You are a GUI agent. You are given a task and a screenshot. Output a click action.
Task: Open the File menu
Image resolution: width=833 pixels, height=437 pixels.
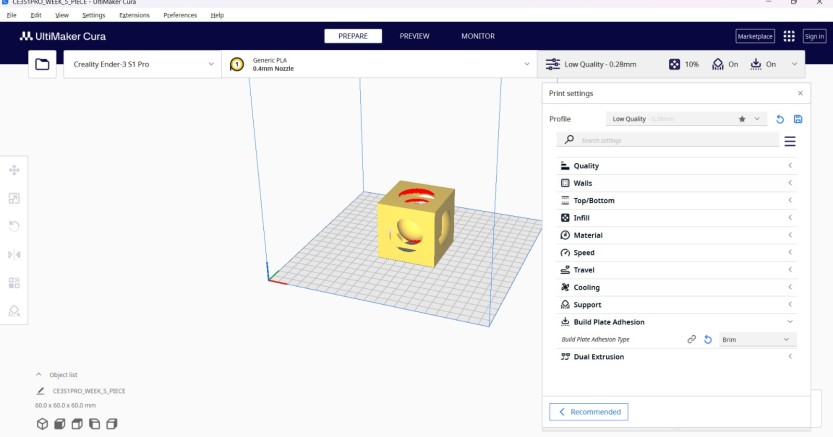12,15
